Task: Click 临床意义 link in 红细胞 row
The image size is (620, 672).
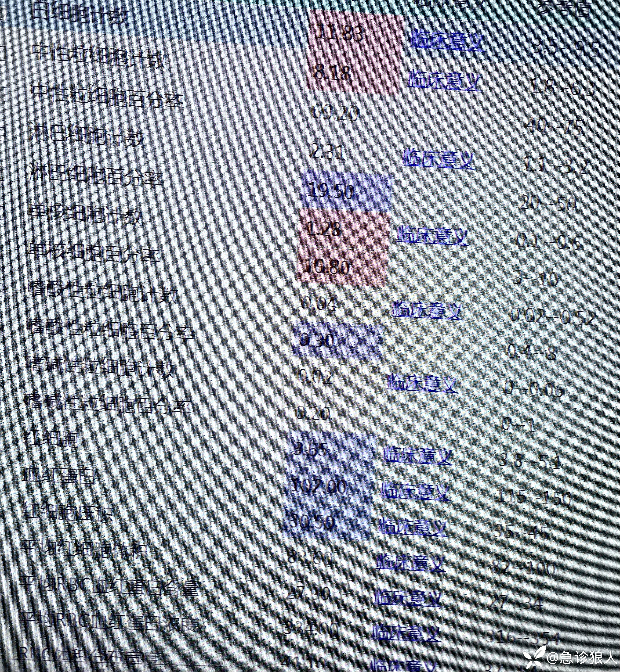Action: [x=418, y=455]
